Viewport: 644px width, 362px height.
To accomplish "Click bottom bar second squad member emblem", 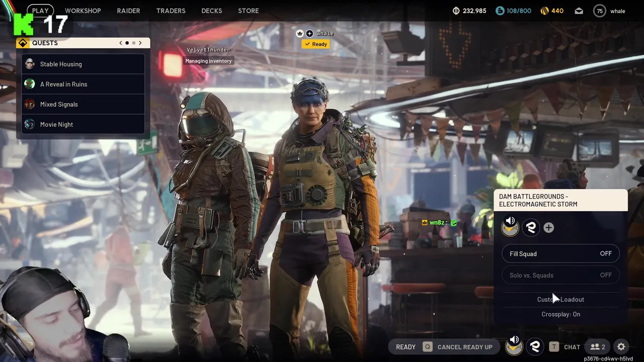I will (535, 346).
